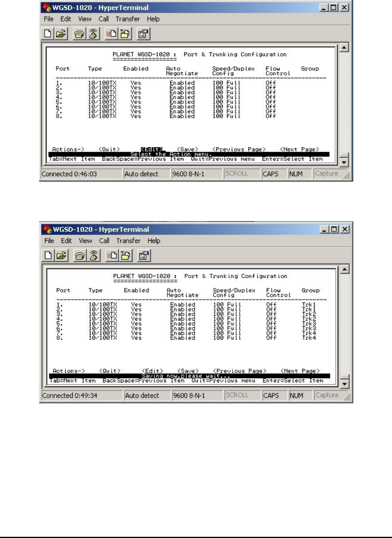Click <Edit> action in window connected 0:49:34
392x538 pixels.
pyautogui.click(x=152, y=371)
